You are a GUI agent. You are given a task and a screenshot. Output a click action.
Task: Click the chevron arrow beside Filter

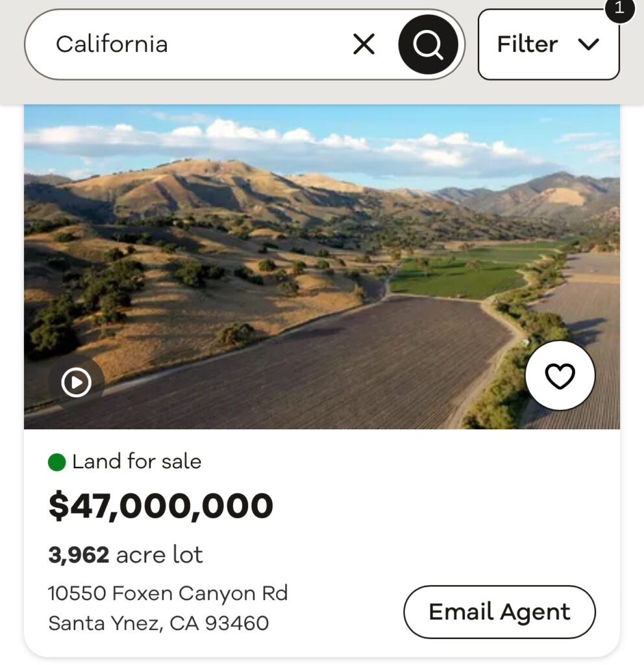(588, 44)
